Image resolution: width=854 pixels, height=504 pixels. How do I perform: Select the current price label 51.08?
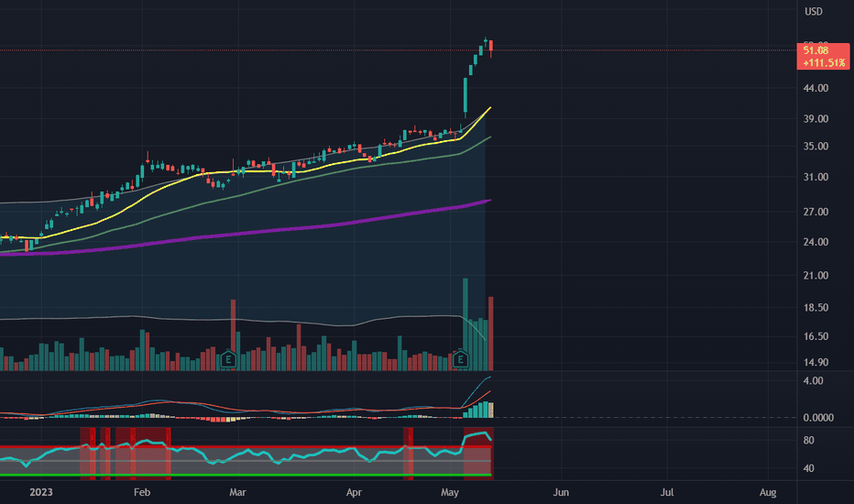coord(816,50)
